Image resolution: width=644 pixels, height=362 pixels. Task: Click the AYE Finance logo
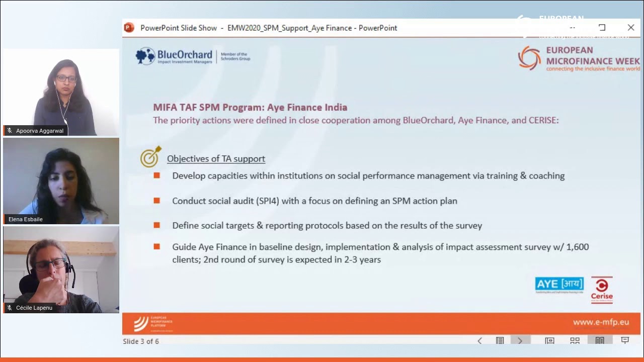click(559, 285)
